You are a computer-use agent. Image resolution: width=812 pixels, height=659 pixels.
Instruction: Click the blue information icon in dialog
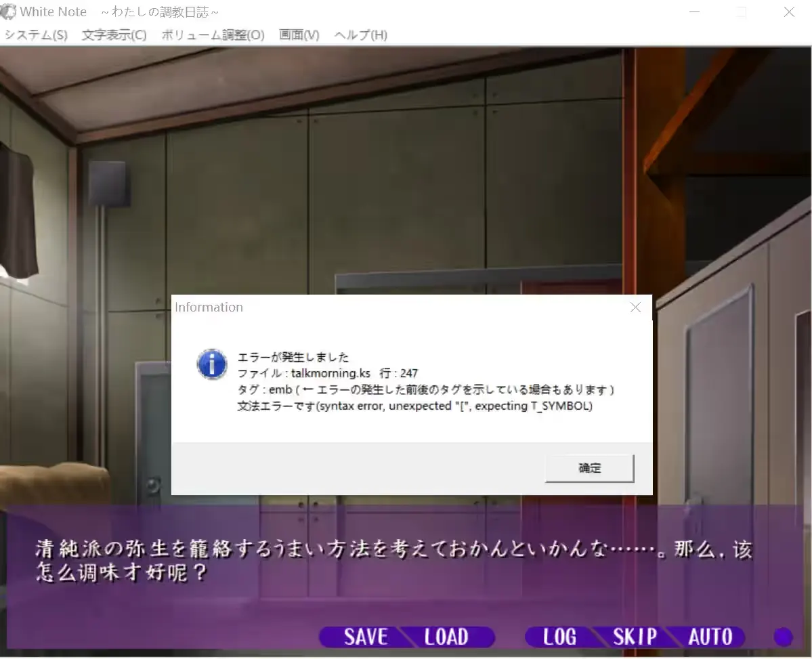click(212, 364)
